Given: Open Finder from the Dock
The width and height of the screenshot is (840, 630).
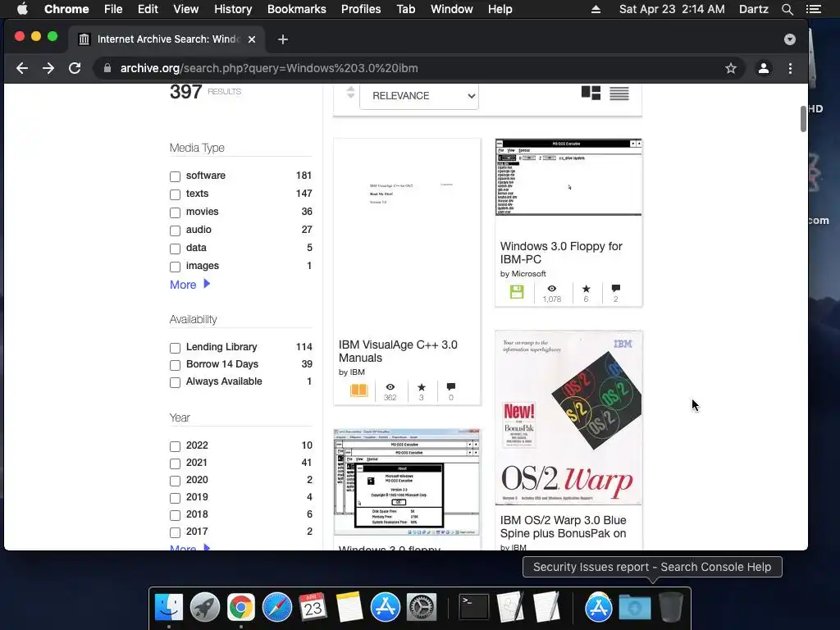Looking at the screenshot, I should [x=169, y=607].
